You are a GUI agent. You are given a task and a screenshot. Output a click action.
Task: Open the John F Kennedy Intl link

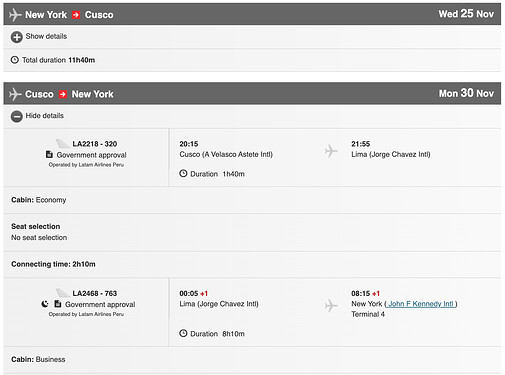pyautogui.click(x=421, y=304)
